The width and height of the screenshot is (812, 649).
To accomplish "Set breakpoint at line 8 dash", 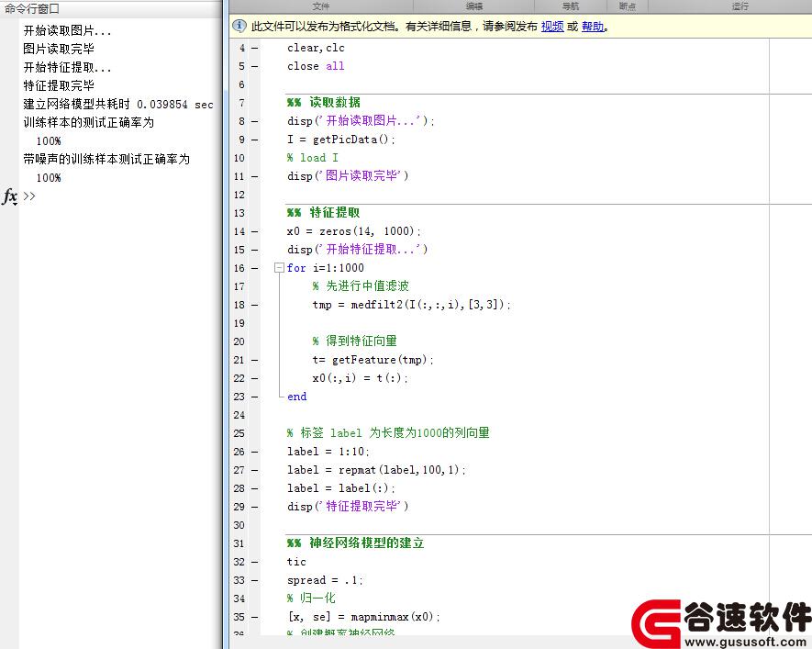I will click(254, 122).
